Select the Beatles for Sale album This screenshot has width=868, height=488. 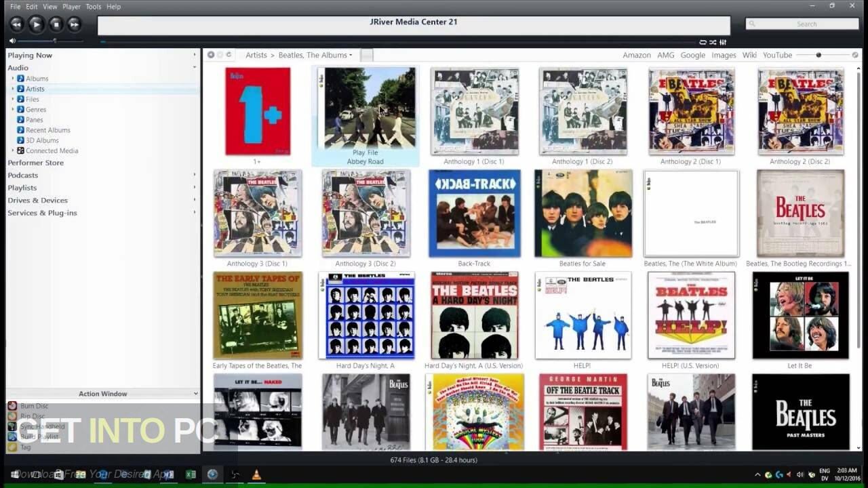tap(583, 213)
